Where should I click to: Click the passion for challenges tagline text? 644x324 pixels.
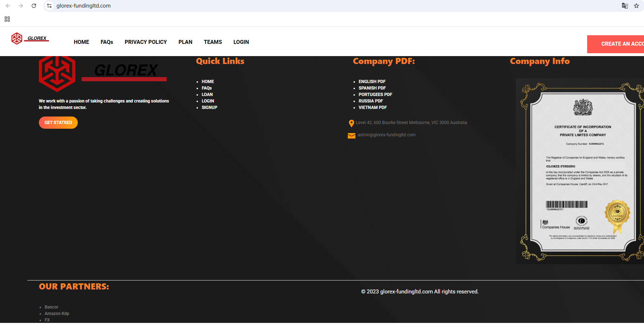click(104, 104)
